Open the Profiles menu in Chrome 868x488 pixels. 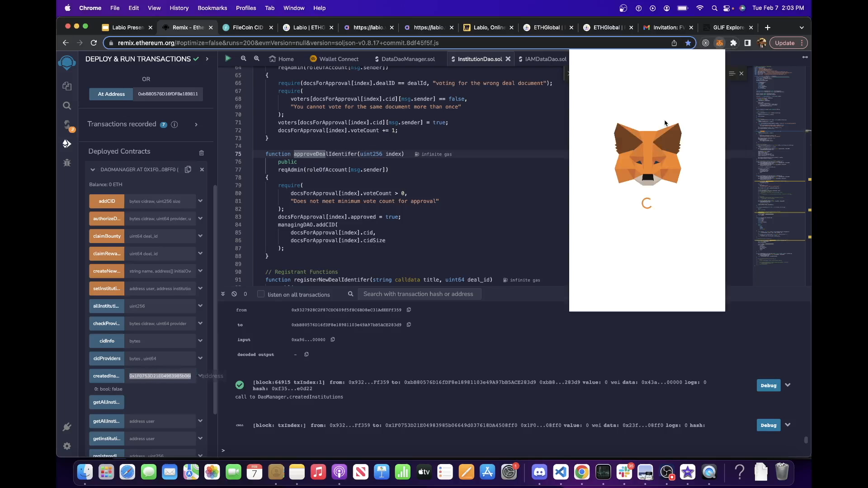pyautogui.click(x=246, y=8)
